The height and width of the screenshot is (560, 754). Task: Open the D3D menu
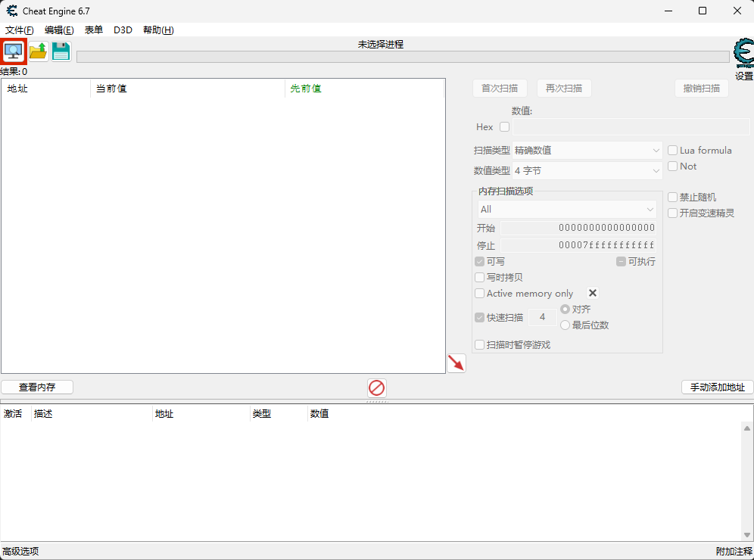coord(123,30)
